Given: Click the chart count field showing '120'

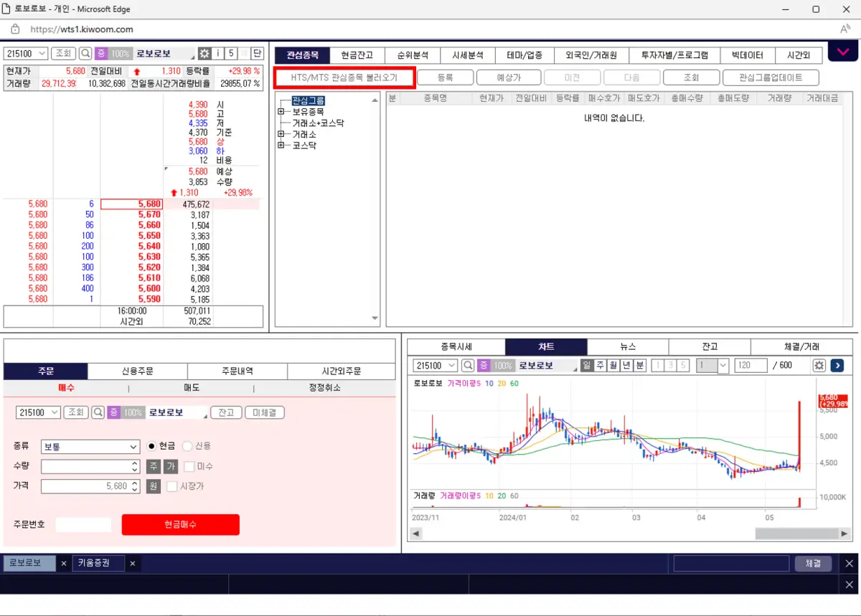Looking at the screenshot, I should point(751,366).
